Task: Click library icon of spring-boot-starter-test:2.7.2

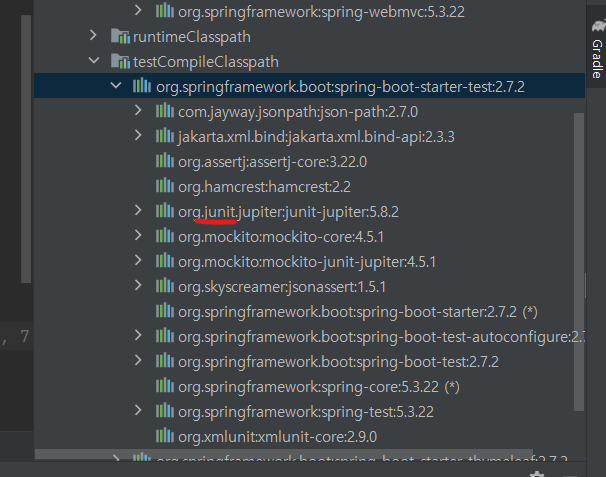Action: (142, 85)
